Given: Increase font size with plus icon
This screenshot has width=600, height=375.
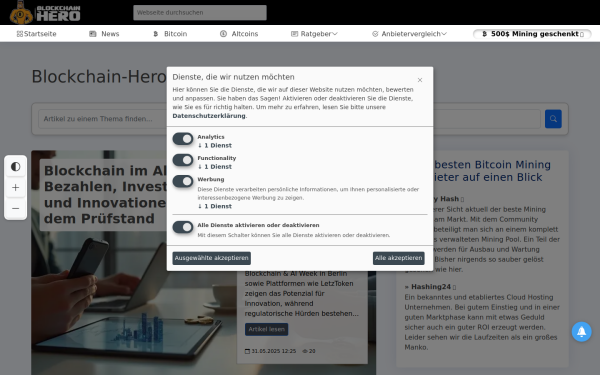Looking at the screenshot, I should pyautogui.click(x=16, y=188).
